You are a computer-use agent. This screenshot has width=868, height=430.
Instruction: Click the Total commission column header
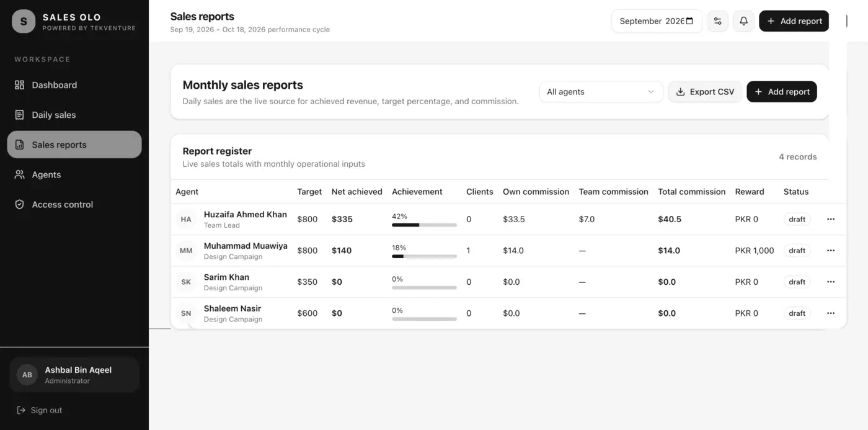(x=691, y=192)
